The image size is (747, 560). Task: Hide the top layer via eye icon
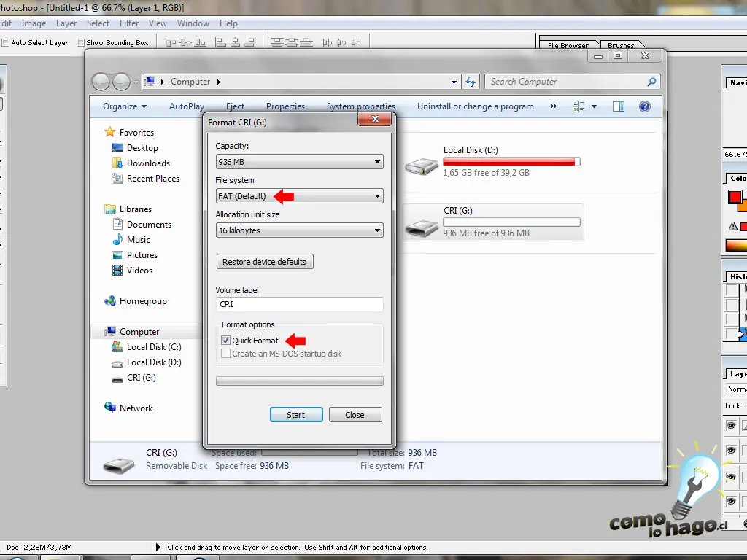731,425
